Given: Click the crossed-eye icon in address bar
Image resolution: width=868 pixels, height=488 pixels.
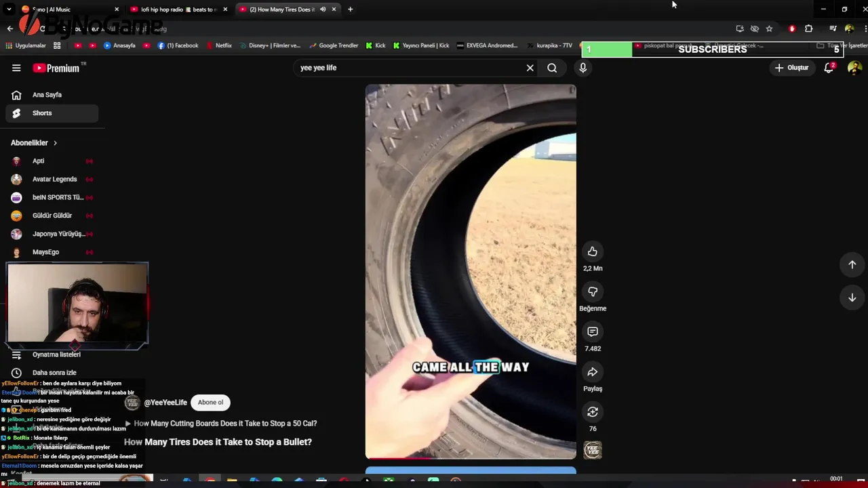Looking at the screenshot, I should pyautogui.click(x=754, y=28).
